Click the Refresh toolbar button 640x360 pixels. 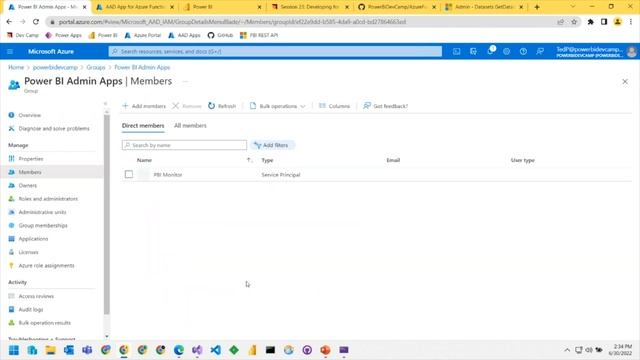[222, 106]
